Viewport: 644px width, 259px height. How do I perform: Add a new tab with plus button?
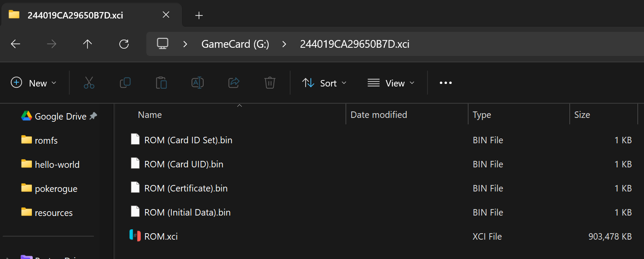tap(199, 15)
